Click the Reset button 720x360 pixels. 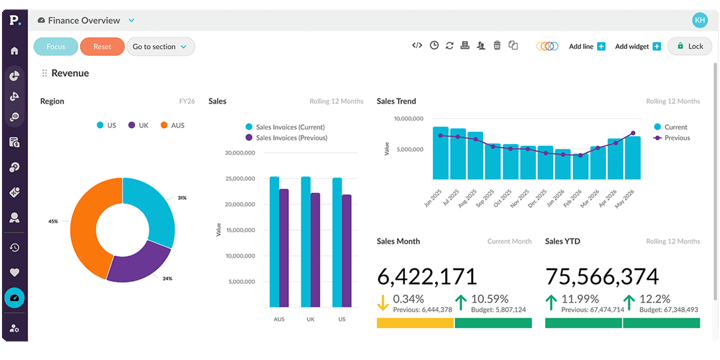pyautogui.click(x=102, y=46)
